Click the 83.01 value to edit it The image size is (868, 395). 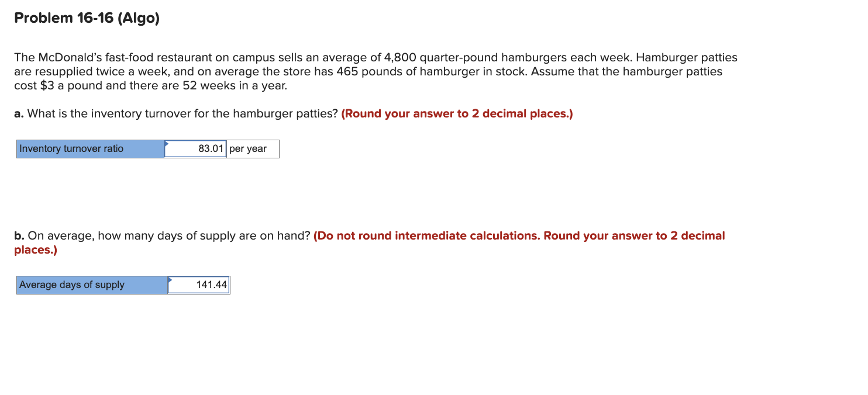[209, 148]
